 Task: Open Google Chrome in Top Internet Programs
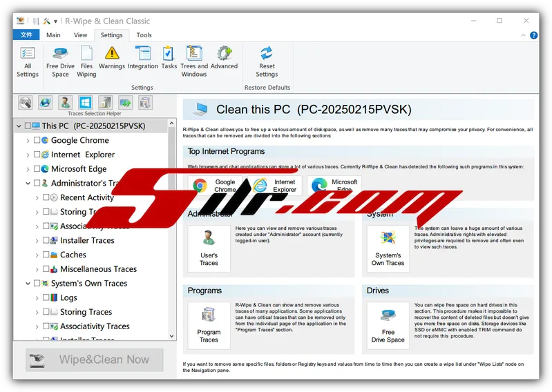click(215, 185)
